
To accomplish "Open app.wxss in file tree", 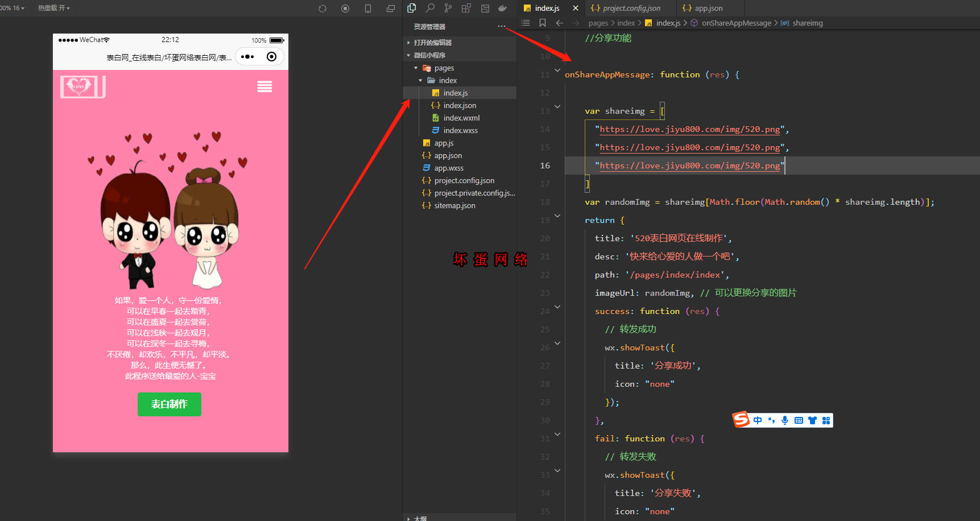I will point(460,168).
